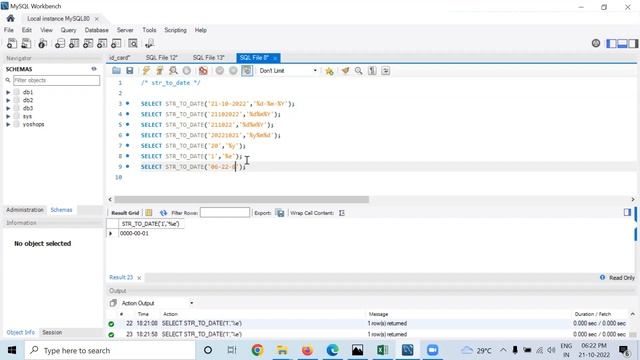640x360 pixels.
Task: Toggle wrap cell content icon
Action: point(342,213)
